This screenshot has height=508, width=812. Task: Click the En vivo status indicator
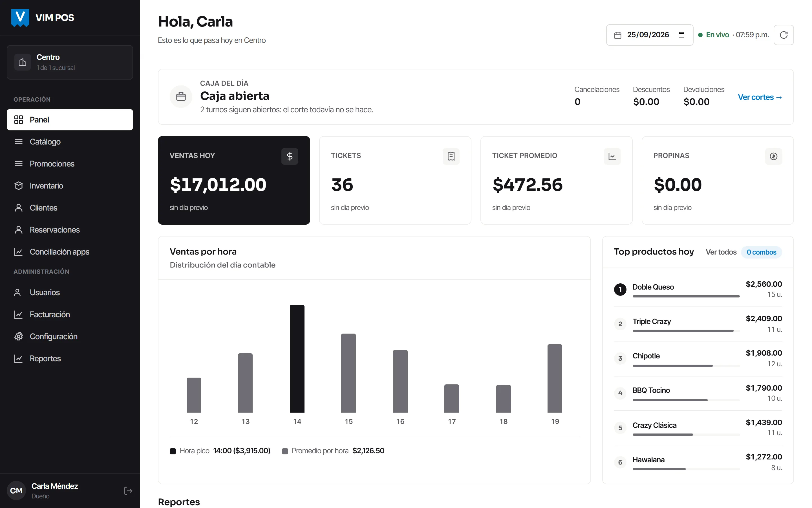click(x=713, y=35)
